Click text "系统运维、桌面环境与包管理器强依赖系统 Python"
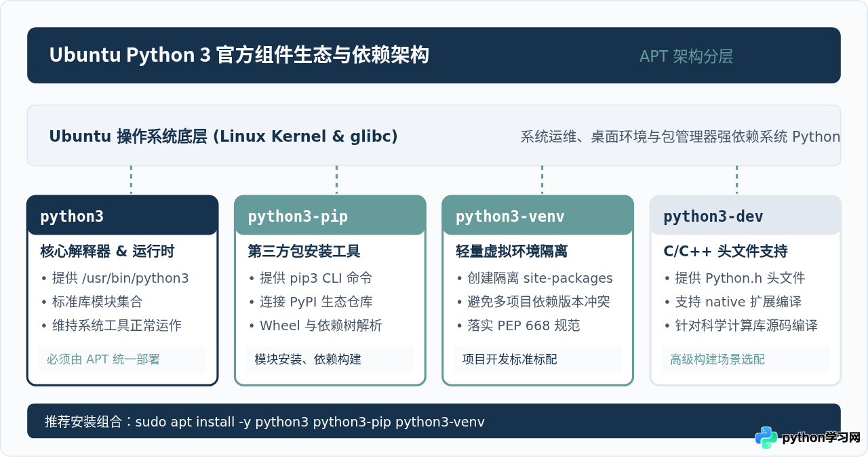 [x=680, y=136]
